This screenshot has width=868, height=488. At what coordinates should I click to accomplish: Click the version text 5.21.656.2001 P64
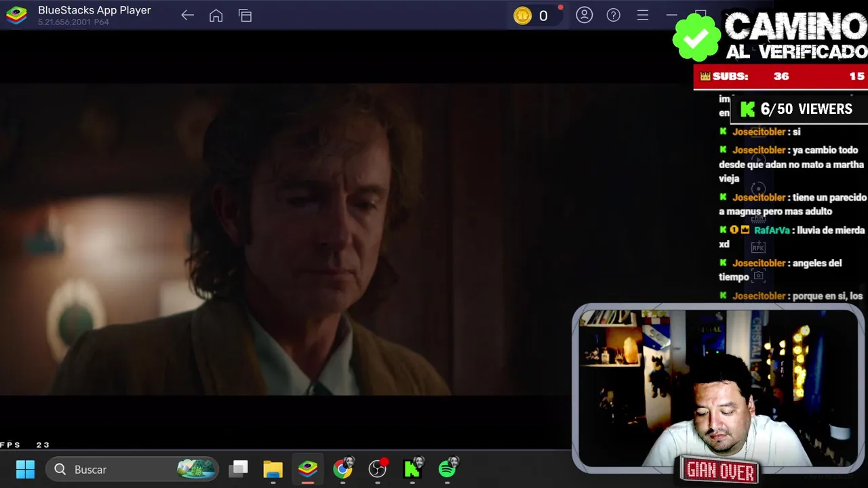click(73, 22)
